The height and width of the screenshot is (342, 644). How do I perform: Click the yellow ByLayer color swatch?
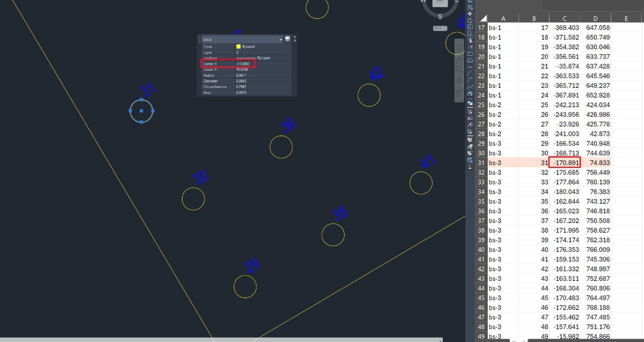pos(238,47)
